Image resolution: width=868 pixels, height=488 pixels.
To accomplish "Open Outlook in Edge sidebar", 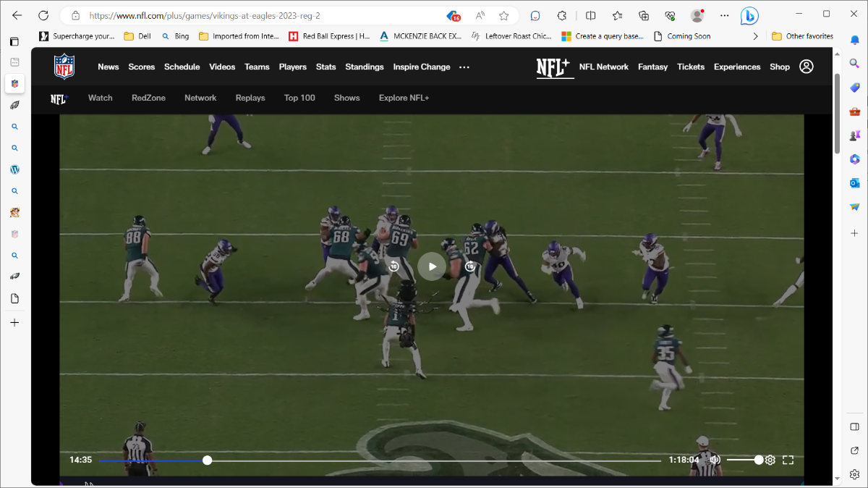I will tap(854, 182).
